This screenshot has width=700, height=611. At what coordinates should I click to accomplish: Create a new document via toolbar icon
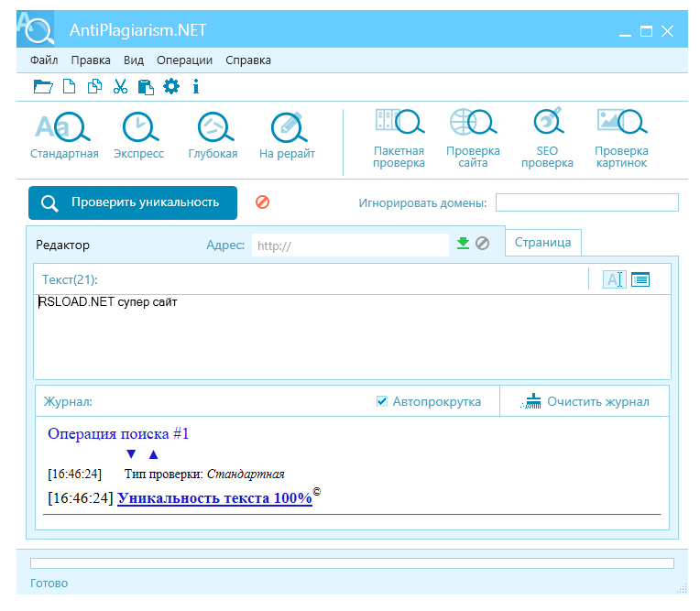click(x=69, y=86)
